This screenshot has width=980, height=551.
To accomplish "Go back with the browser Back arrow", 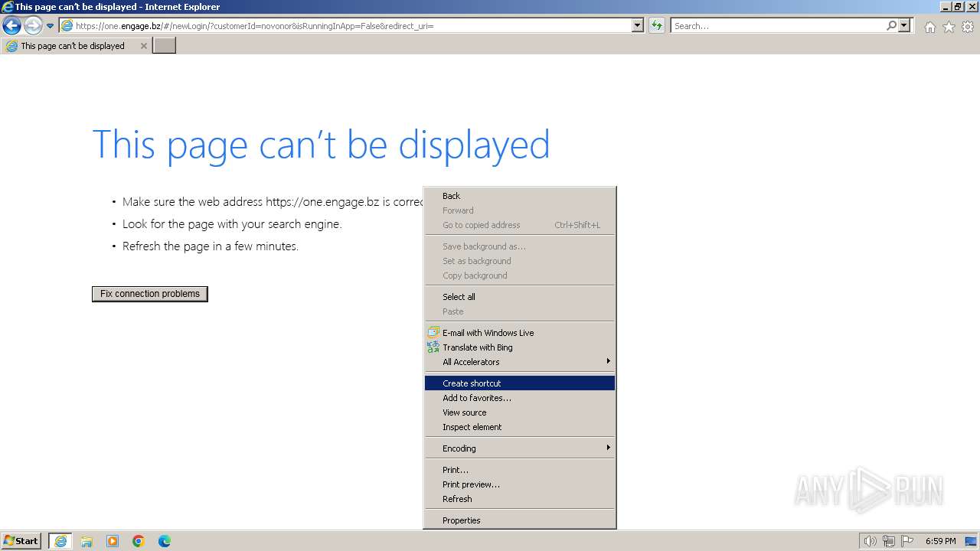I will pyautogui.click(x=11, y=25).
